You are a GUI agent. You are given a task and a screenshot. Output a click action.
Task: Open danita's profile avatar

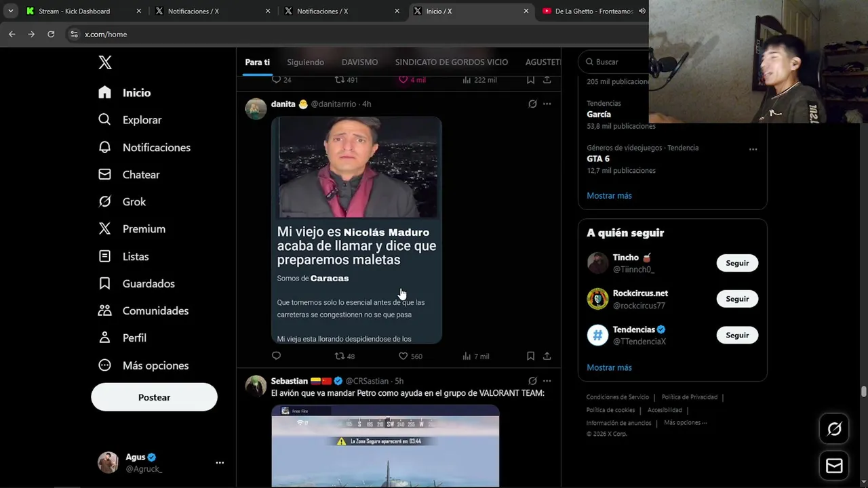coord(256,108)
